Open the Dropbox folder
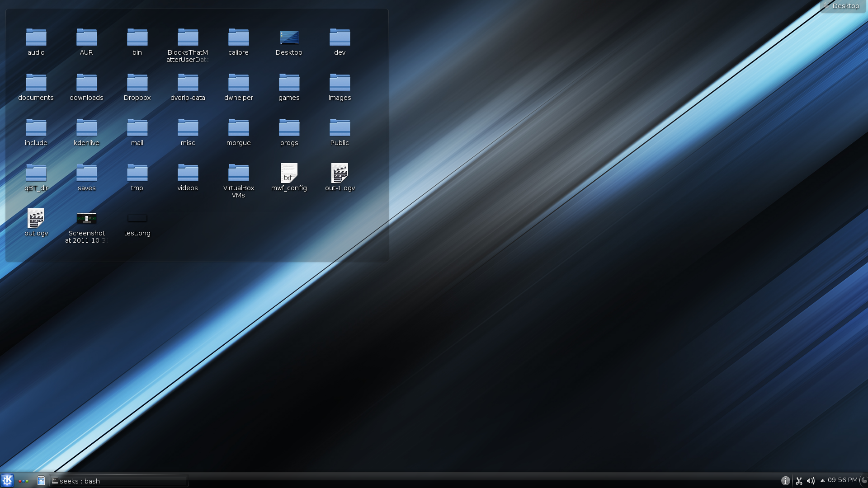The image size is (868, 488). (137, 84)
